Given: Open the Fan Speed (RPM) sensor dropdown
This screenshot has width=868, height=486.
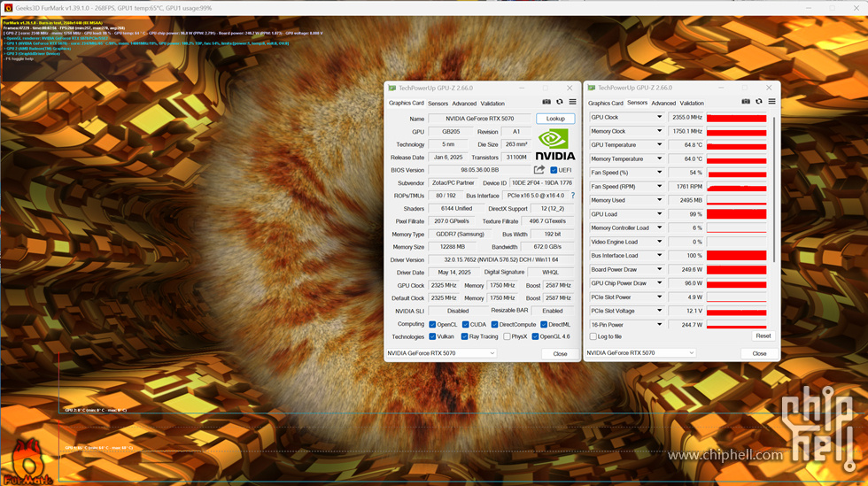Looking at the screenshot, I should click(659, 187).
